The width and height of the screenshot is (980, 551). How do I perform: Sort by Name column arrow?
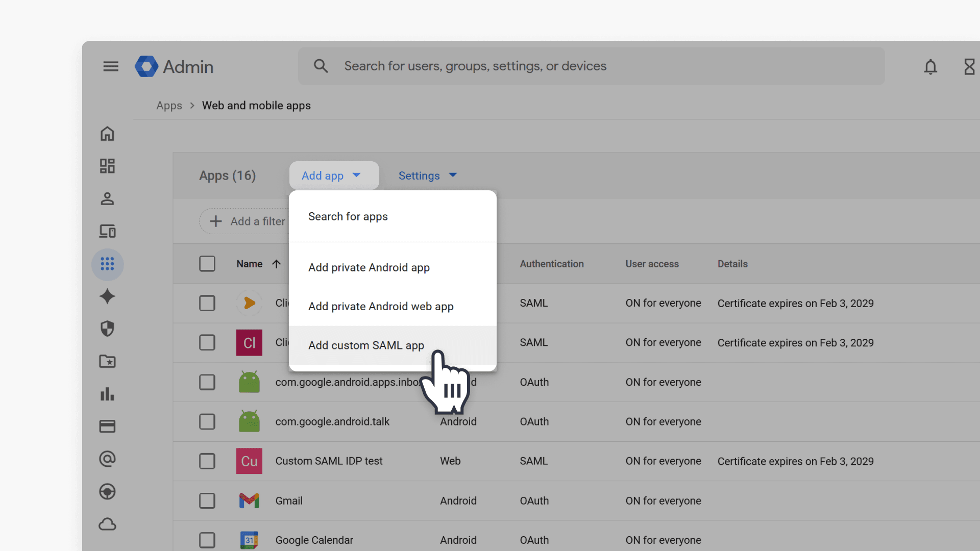[x=276, y=264]
